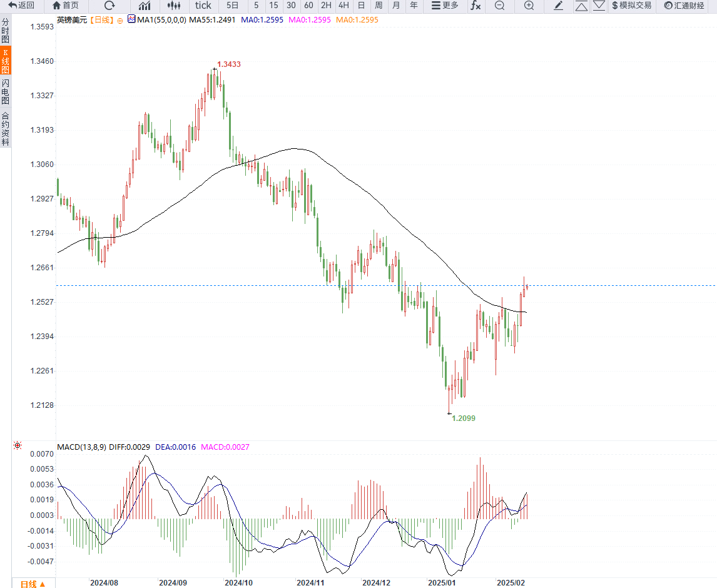Screen dimensions: 717x588
Task: Open the fx indicator formula icon
Action: [x=475, y=6]
